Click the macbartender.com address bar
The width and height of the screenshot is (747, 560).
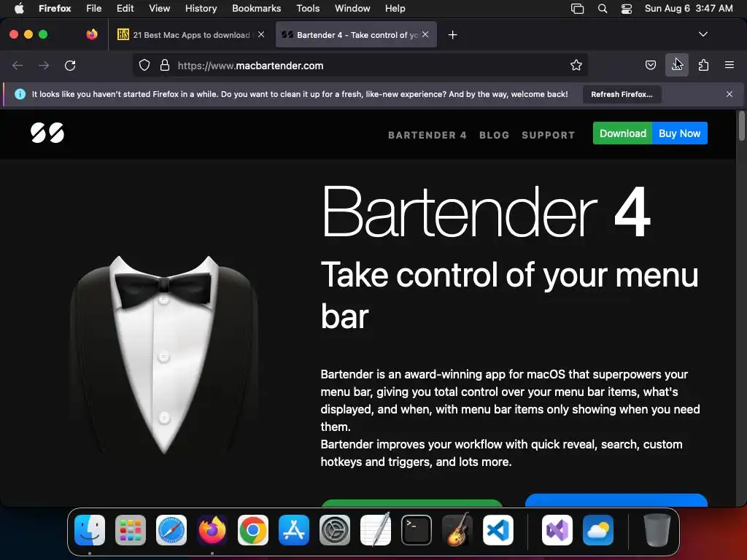[360, 65]
